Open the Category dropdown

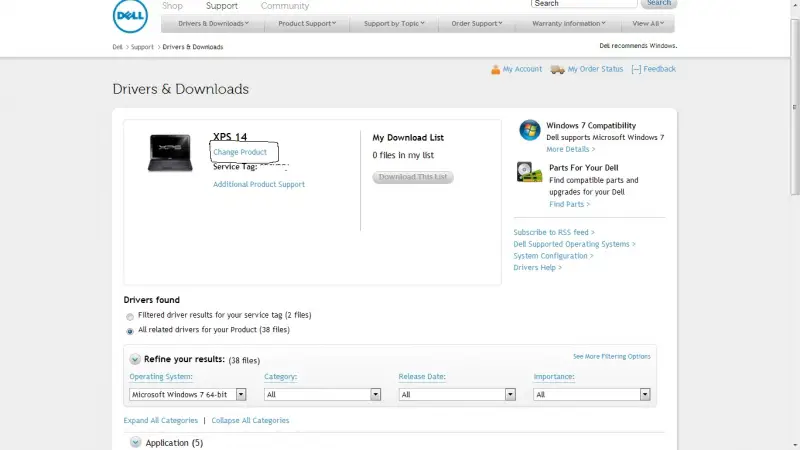[x=322, y=394]
